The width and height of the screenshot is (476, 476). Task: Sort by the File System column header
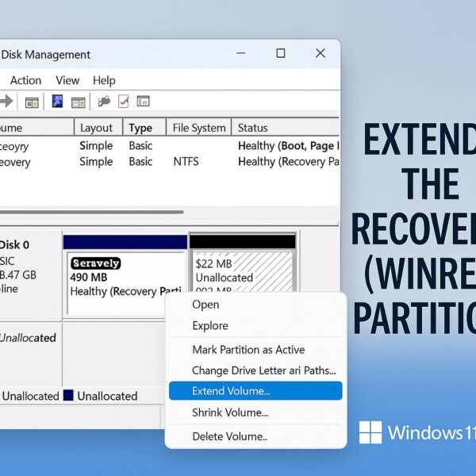(199, 128)
